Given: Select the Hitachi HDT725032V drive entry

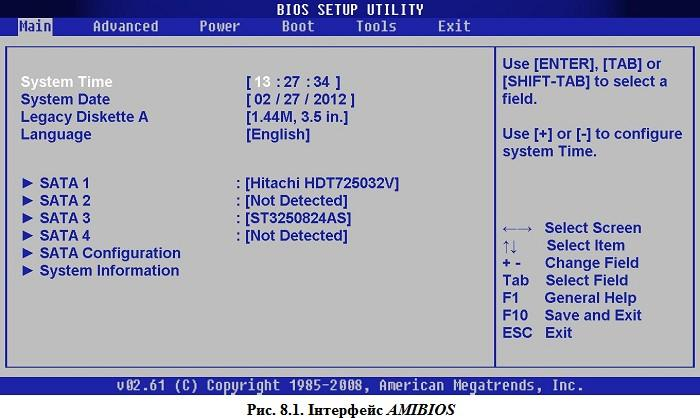Looking at the screenshot, I should coord(322,183).
